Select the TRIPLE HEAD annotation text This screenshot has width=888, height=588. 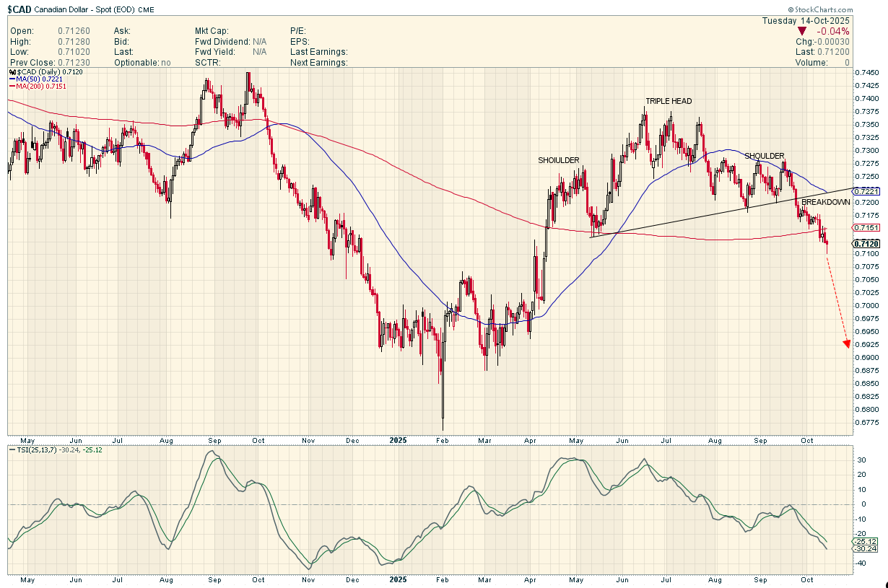(x=669, y=102)
